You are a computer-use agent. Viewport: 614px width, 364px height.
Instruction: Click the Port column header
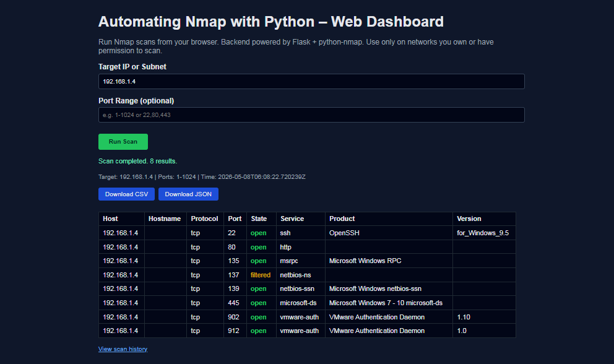(235, 219)
